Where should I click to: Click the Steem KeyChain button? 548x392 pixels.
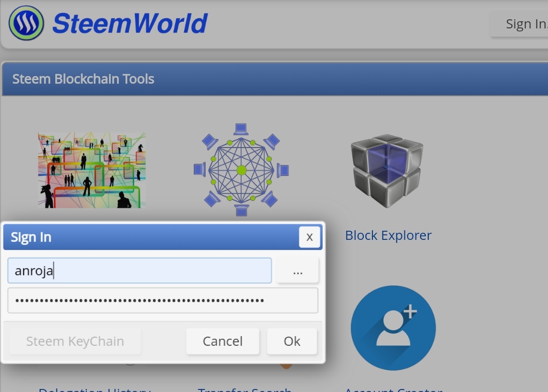click(75, 341)
